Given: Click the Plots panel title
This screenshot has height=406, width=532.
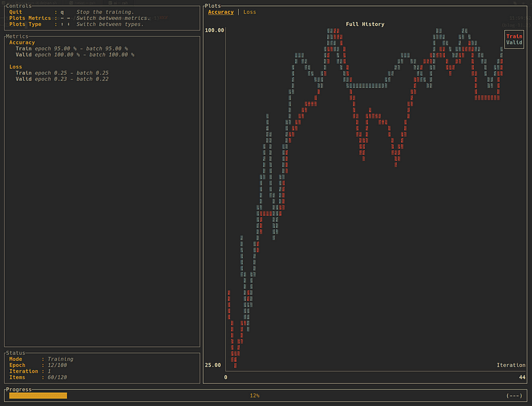Looking at the screenshot, I should click(x=213, y=6).
